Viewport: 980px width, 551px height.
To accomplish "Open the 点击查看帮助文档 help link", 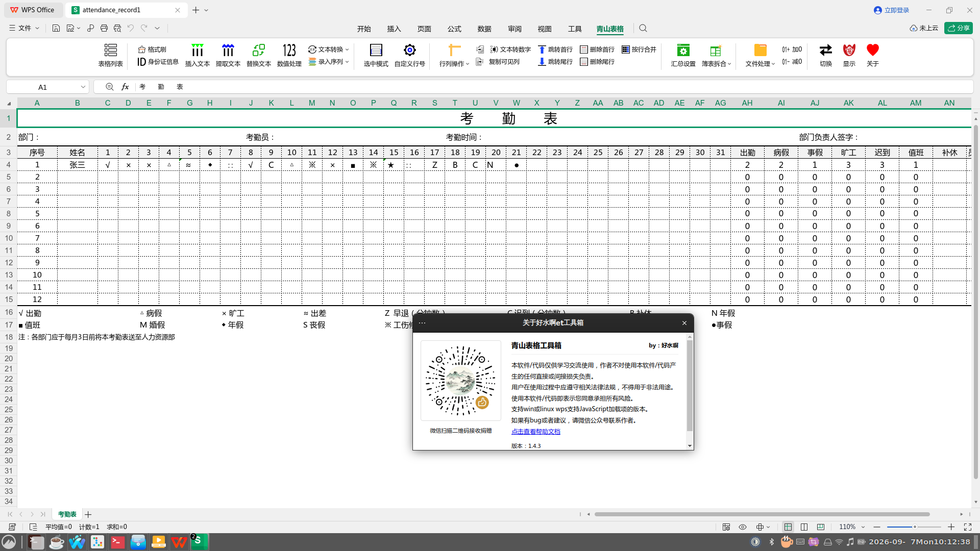I will click(x=536, y=432).
